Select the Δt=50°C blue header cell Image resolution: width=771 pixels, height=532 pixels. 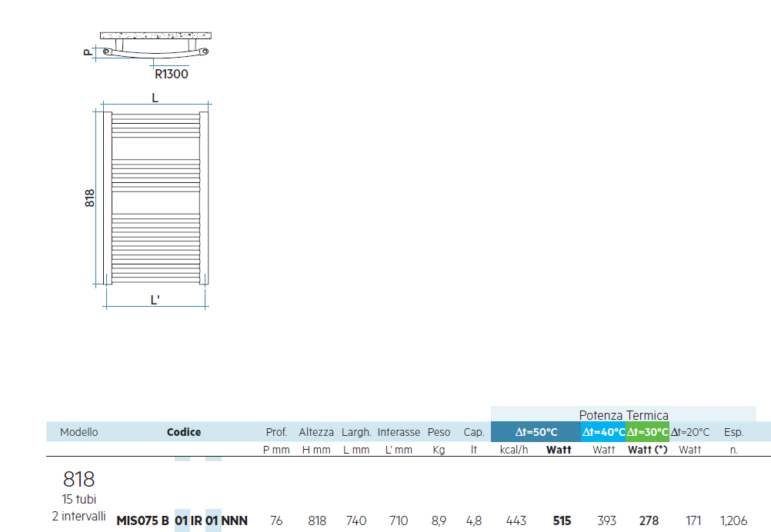tap(536, 432)
